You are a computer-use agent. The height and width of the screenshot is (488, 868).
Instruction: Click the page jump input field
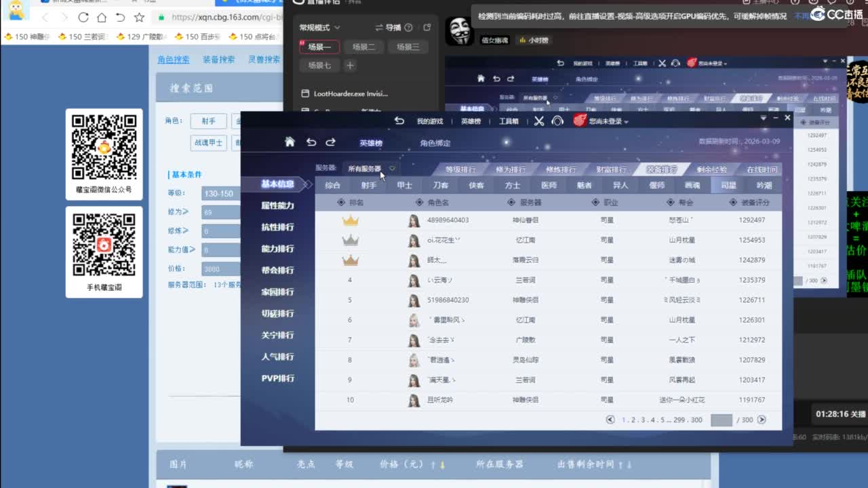coord(721,420)
